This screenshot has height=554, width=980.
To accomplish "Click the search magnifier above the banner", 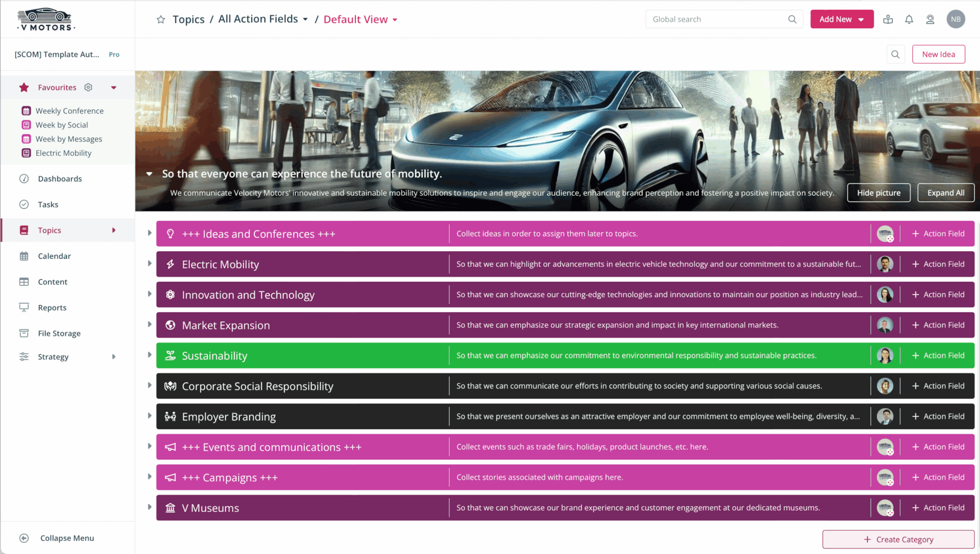I will 895,54.
